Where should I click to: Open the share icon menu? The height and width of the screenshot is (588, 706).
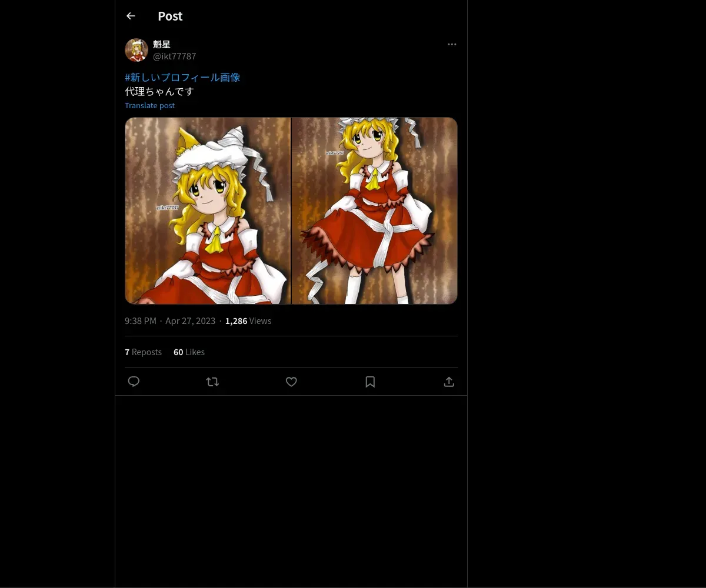(449, 382)
